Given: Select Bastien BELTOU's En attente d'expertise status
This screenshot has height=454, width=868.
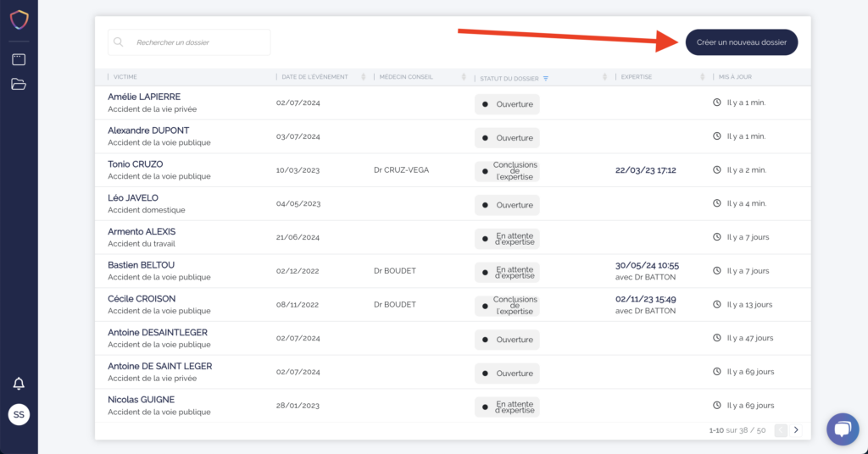Looking at the screenshot, I should click(x=507, y=272).
